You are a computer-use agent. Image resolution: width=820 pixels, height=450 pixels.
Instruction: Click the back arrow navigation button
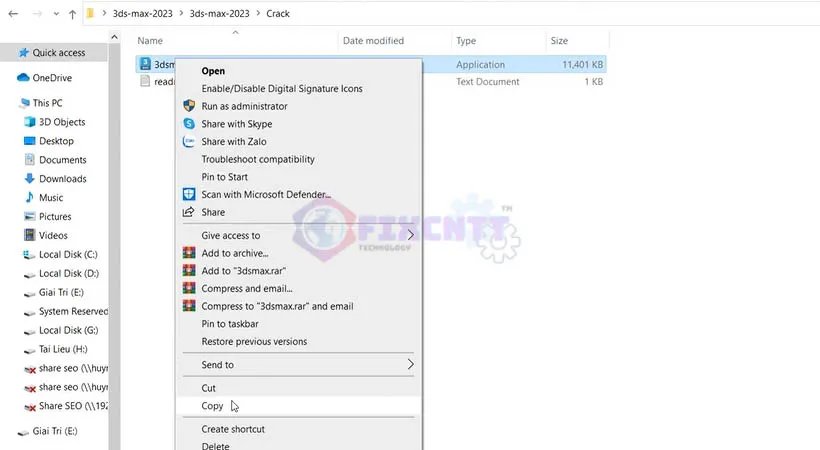click(11, 15)
